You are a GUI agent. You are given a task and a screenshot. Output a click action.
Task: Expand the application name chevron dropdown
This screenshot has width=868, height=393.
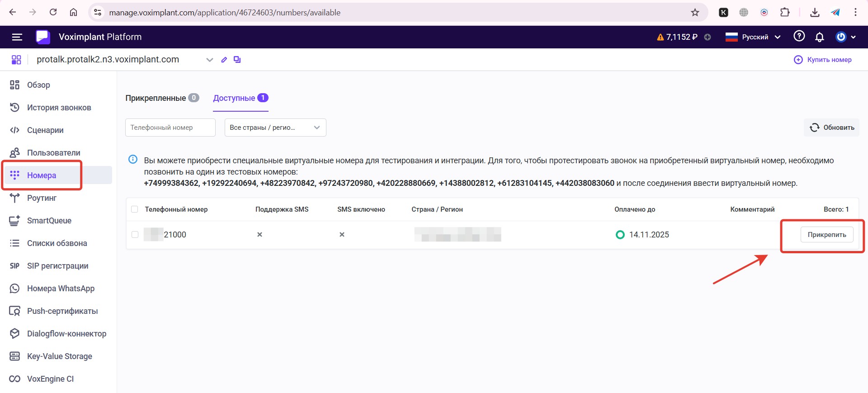coord(209,60)
